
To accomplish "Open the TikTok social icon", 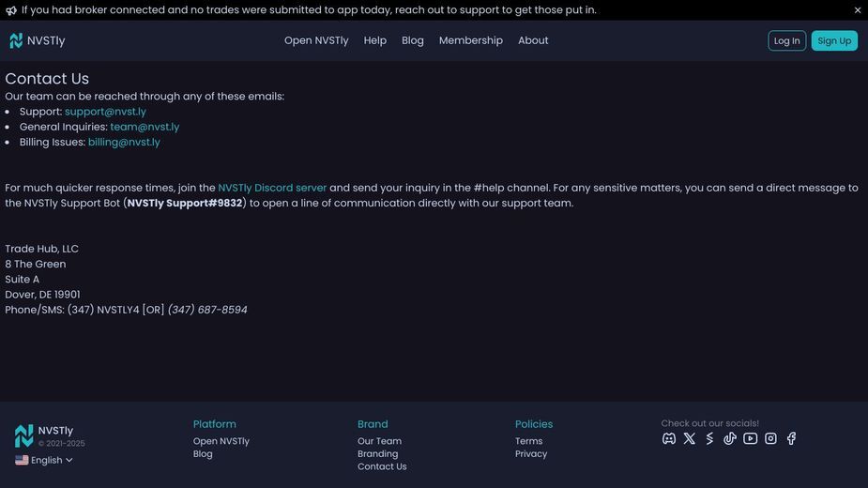I will [x=730, y=438].
